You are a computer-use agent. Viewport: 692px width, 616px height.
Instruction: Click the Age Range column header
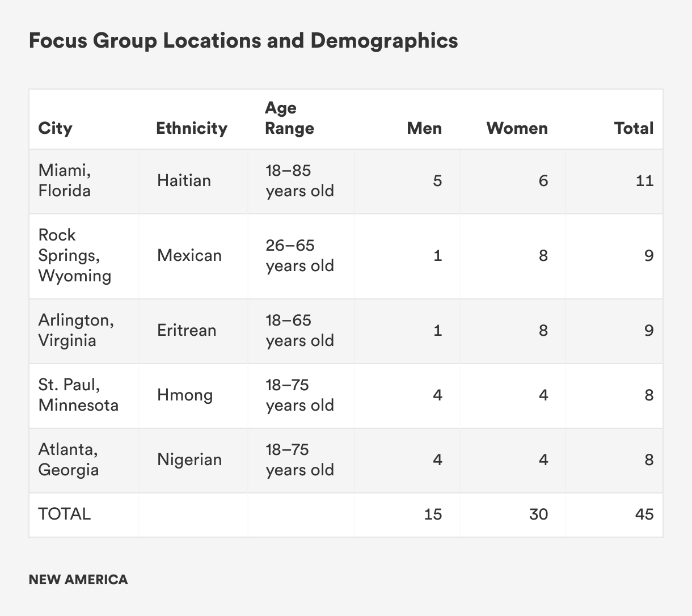coord(289,118)
